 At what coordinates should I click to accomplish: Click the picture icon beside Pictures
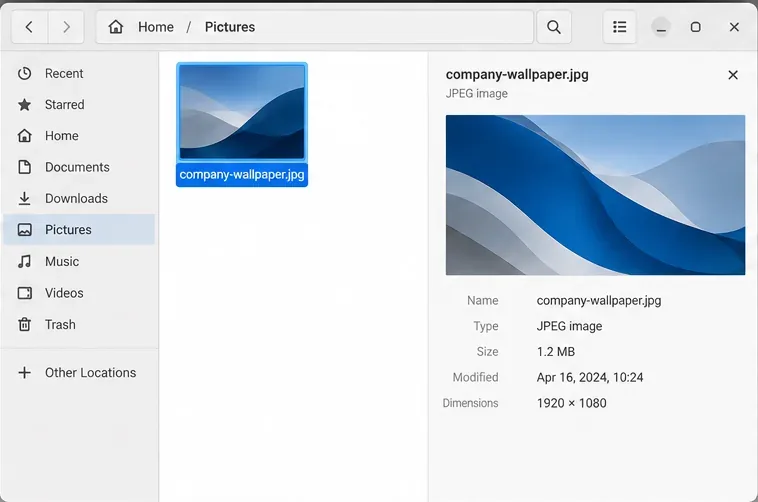click(25, 230)
